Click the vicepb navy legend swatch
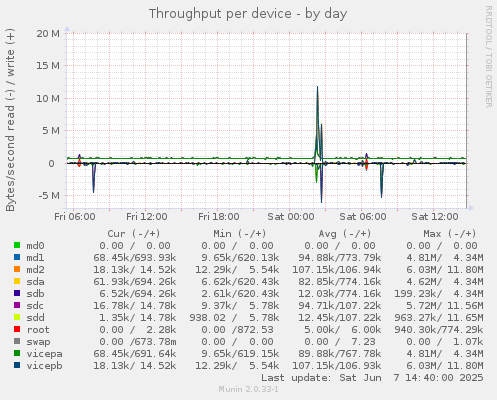Screen dimensions: 497x400 [x=17, y=365]
